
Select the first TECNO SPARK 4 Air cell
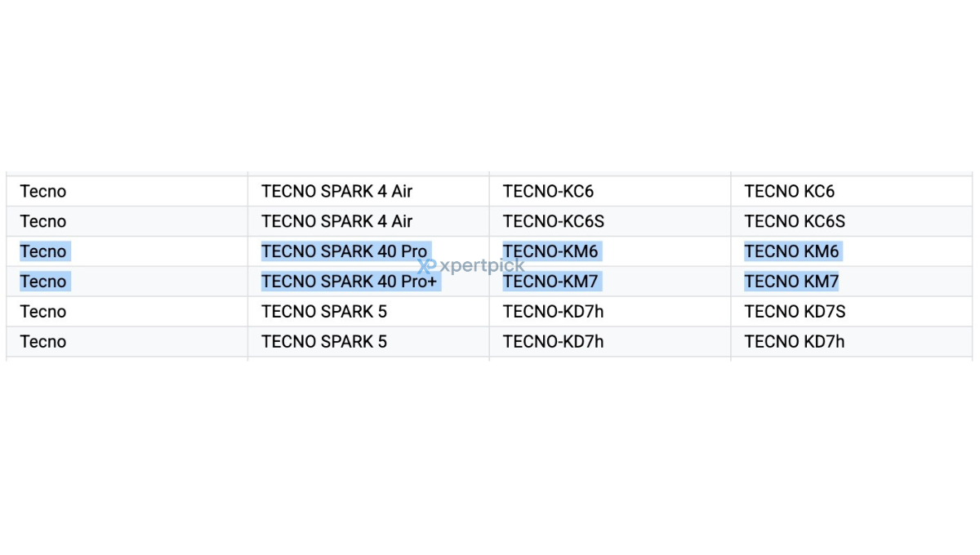point(368,191)
